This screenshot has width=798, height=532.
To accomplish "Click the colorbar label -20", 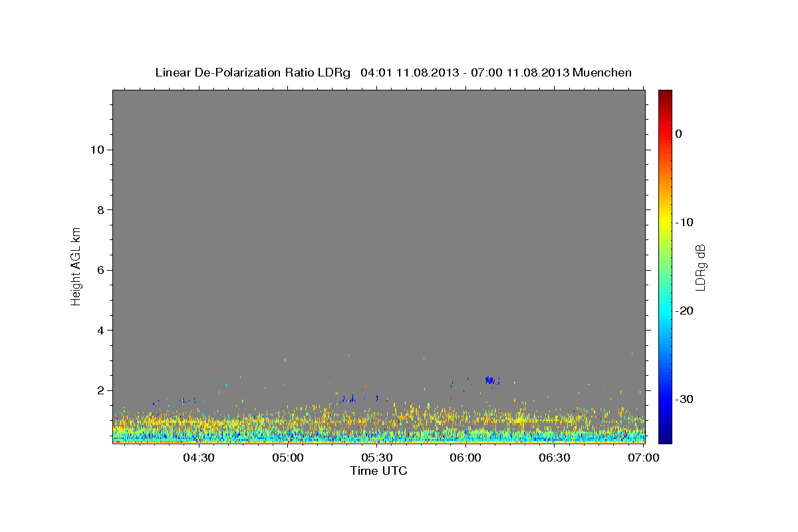I will [685, 311].
